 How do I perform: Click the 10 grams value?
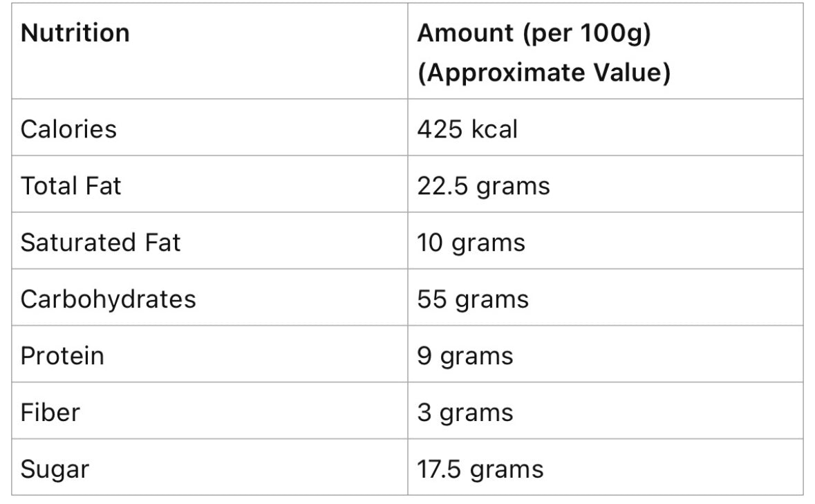tap(471, 243)
